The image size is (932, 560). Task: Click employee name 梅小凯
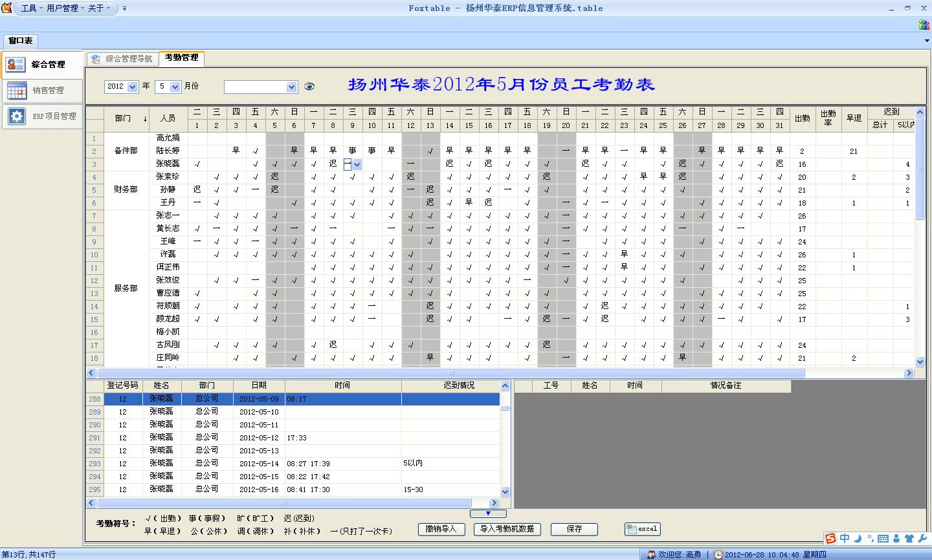point(168,332)
